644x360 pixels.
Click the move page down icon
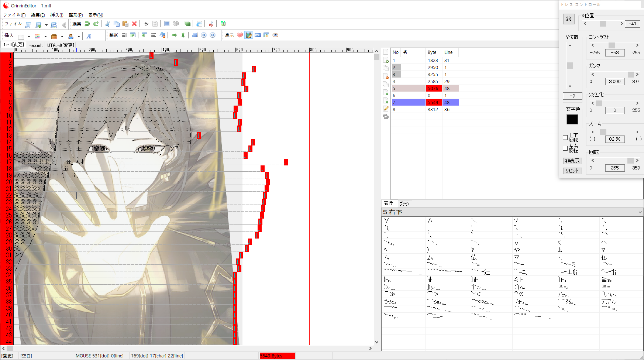point(386,100)
